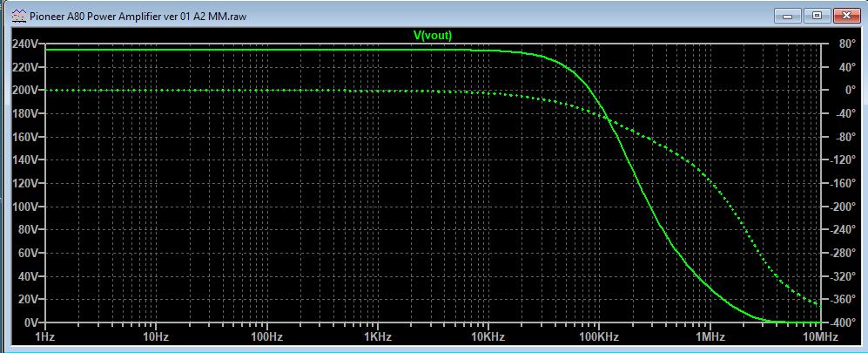Click the 20V left axis label
Viewport: 868px width, 353px height.
[x=28, y=299]
